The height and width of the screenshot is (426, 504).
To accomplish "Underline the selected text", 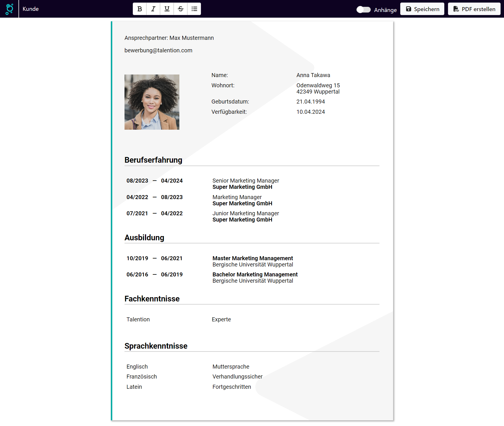I will tap(167, 9).
